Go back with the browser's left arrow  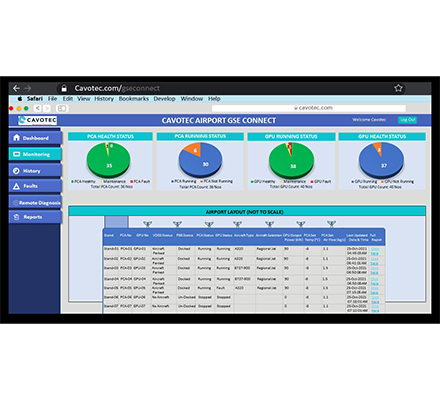tap(16, 88)
